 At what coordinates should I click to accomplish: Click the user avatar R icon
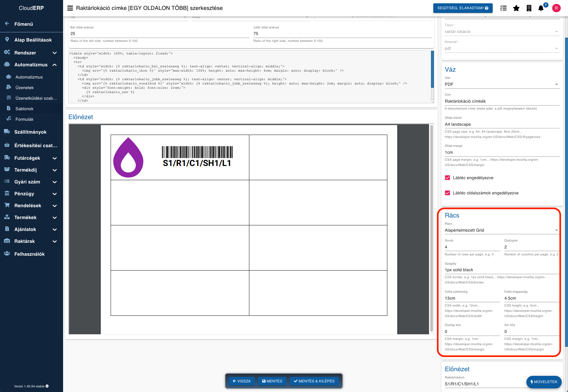coord(556,8)
